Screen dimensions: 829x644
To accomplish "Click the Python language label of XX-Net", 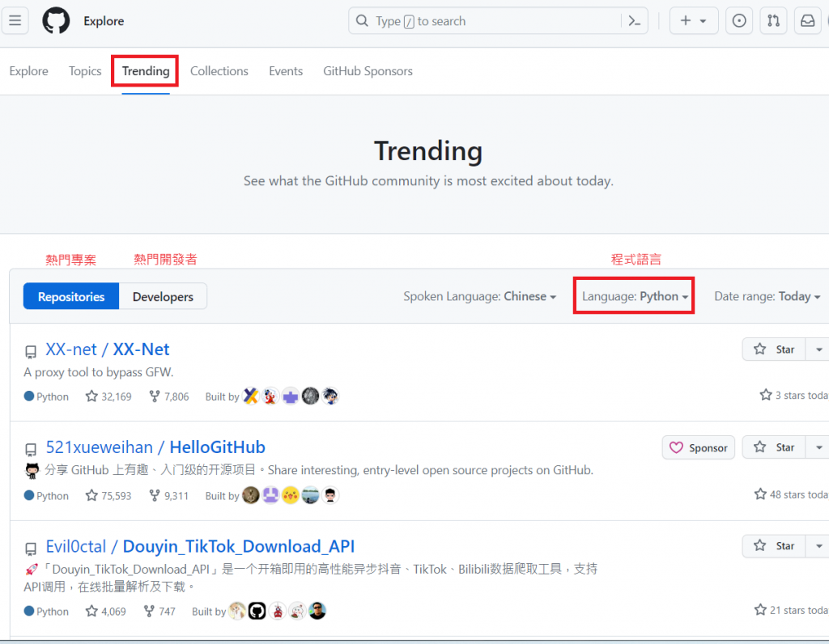I will coord(46,396).
